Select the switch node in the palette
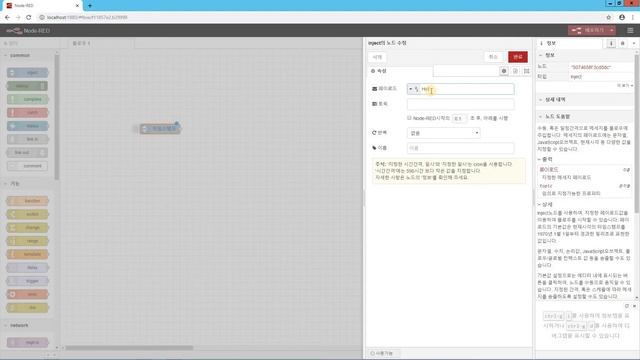640x360 pixels. tap(27, 214)
